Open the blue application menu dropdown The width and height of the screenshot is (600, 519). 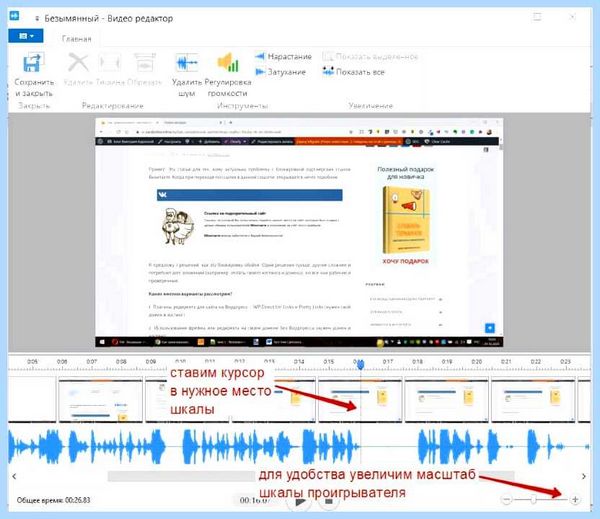click(x=26, y=36)
